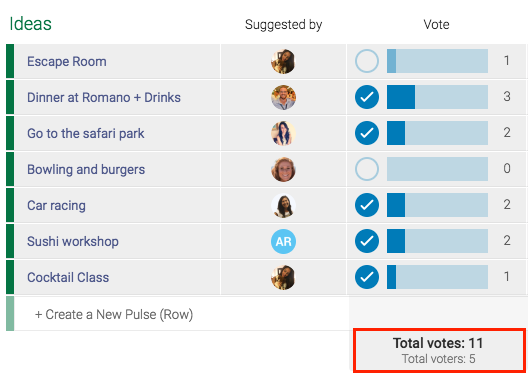Open the Cocktail Class item name
The height and width of the screenshot is (380, 528).
tap(68, 278)
